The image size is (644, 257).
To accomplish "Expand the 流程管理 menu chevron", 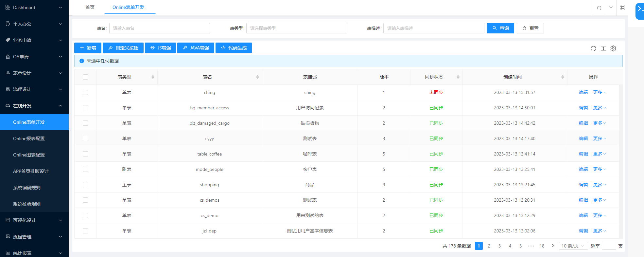I will tap(61, 237).
